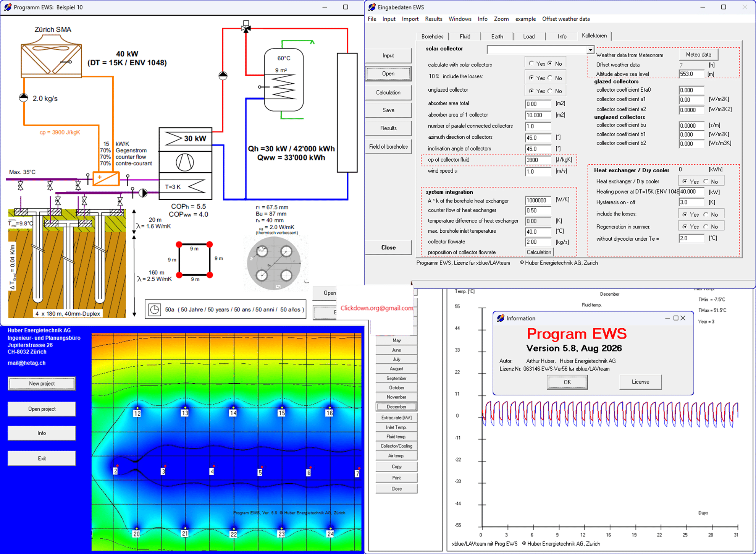Select No for 10% include the losses

[550, 78]
